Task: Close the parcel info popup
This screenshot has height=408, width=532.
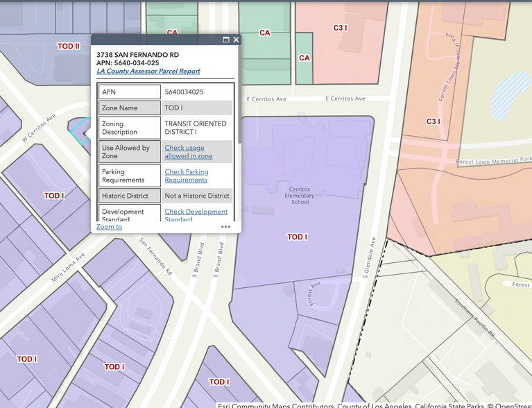Action: [237, 40]
